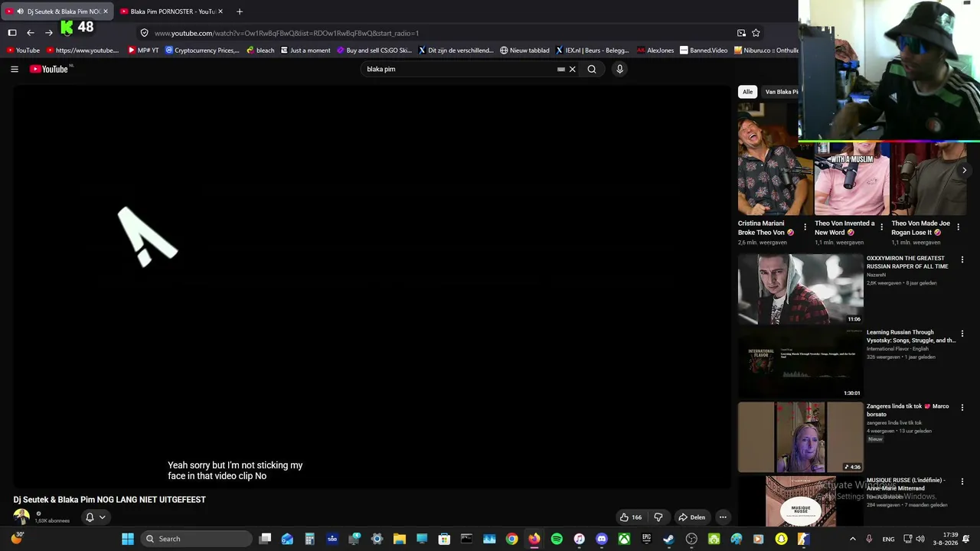Viewport: 980px width, 551px height.
Task: Open Spotify from the taskbar
Action: (x=557, y=539)
